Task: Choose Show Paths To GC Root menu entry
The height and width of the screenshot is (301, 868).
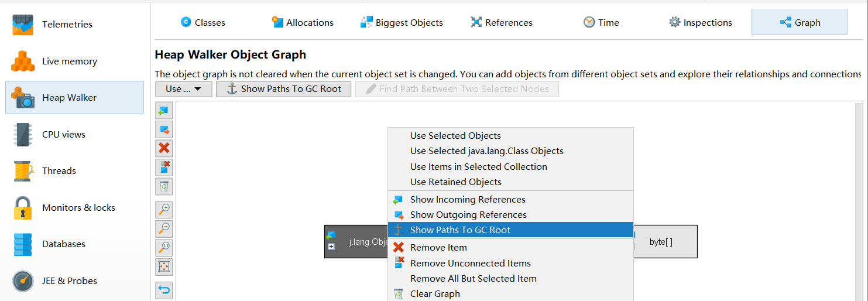Action: point(460,230)
